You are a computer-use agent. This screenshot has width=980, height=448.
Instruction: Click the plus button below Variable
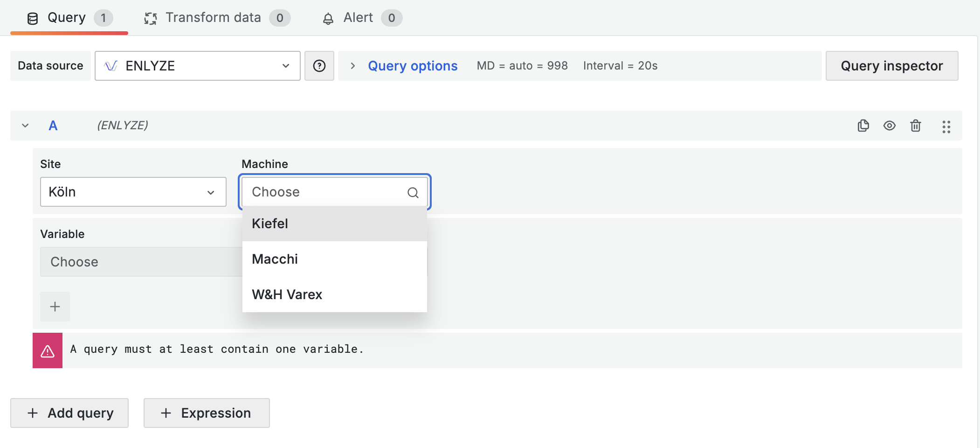55,307
